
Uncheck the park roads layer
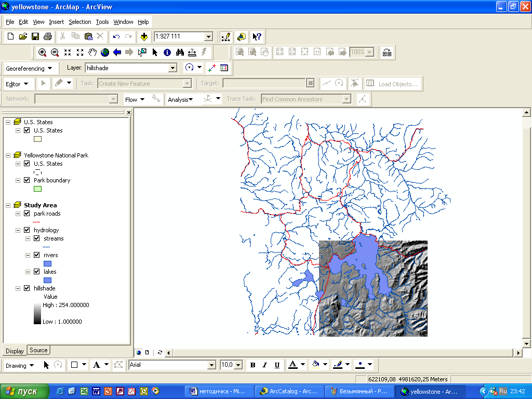click(27, 214)
